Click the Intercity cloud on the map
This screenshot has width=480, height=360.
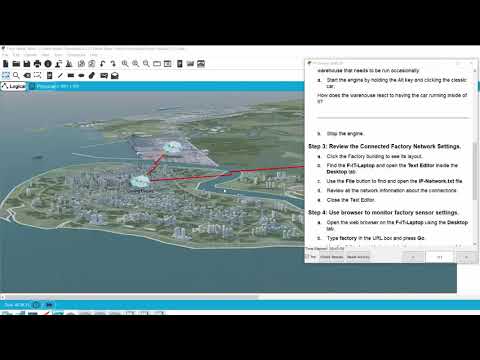pyautogui.click(x=139, y=181)
